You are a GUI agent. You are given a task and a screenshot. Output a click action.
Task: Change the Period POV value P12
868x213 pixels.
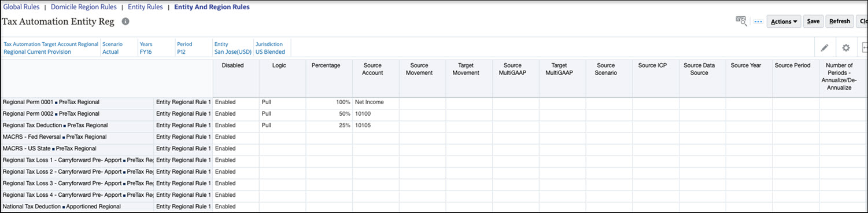pos(181,52)
